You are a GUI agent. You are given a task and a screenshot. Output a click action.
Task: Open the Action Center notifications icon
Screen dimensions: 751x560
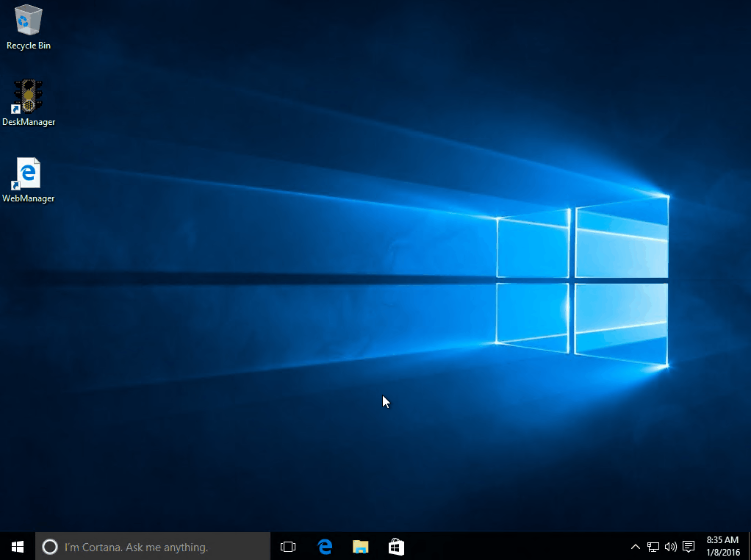(689, 547)
